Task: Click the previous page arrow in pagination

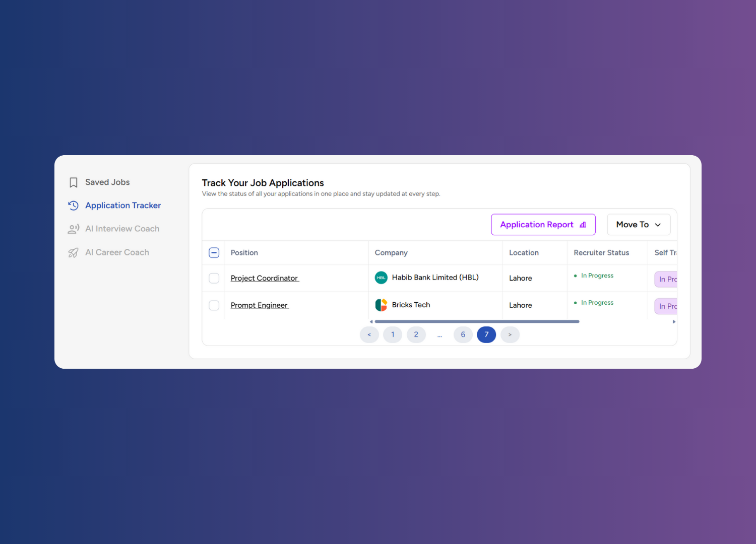Action: (x=369, y=334)
